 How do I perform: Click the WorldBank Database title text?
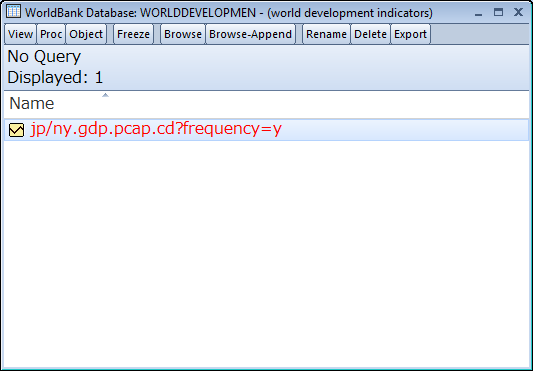tap(228, 13)
